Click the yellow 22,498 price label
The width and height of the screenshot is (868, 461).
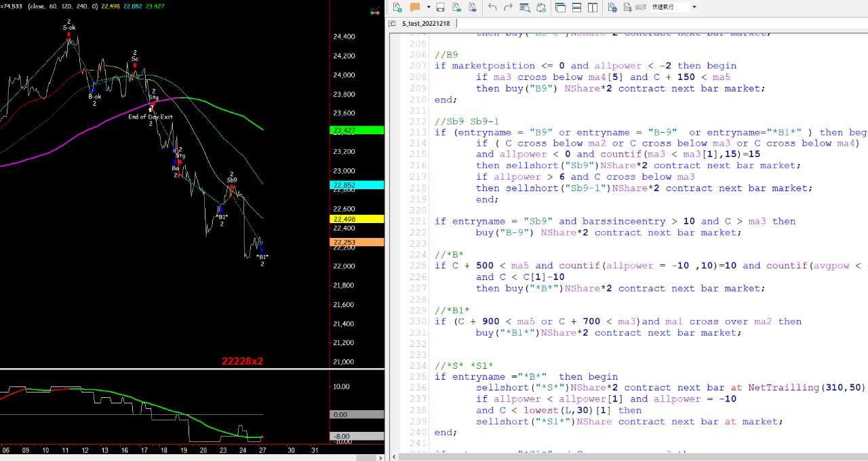357,219
